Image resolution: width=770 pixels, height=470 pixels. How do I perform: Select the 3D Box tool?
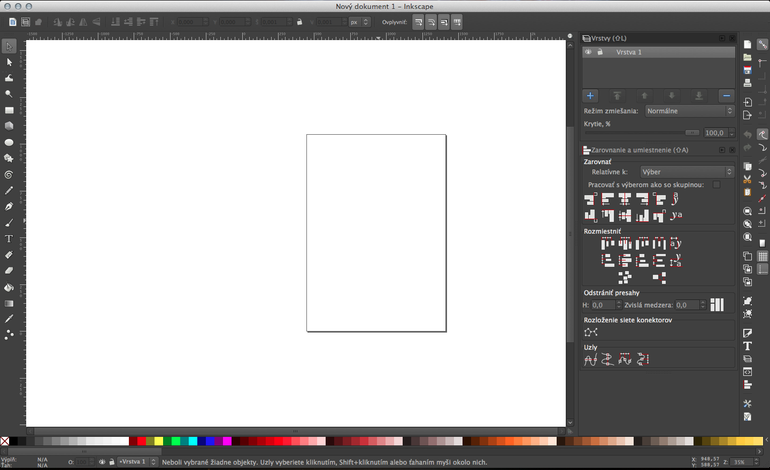pyautogui.click(x=9, y=126)
